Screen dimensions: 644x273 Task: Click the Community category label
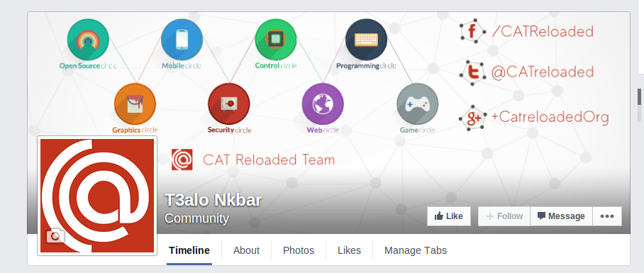pyautogui.click(x=196, y=218)
